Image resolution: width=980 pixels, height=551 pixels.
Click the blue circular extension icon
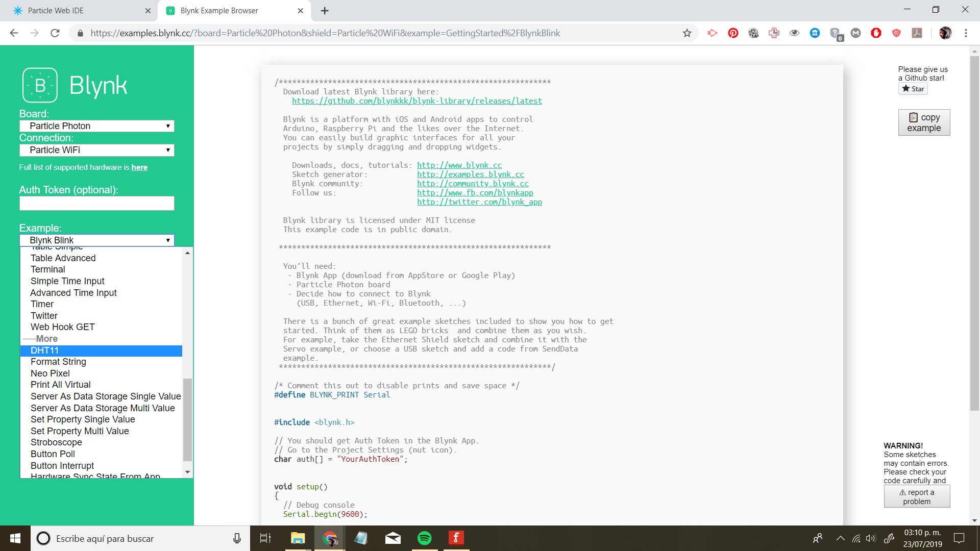815,33
